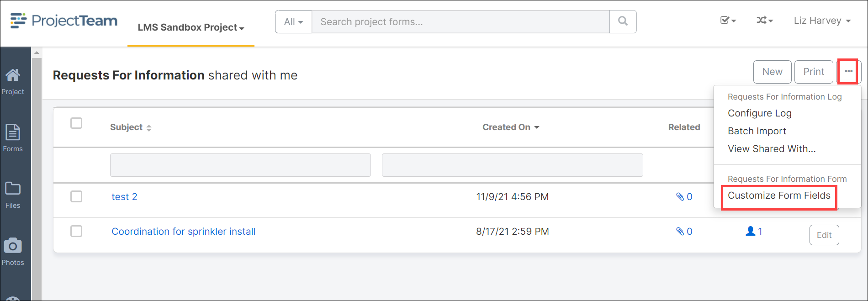868x301 pixels.
Task: Click the paperclip attachments icon for test 2
Action: [680, 197]
